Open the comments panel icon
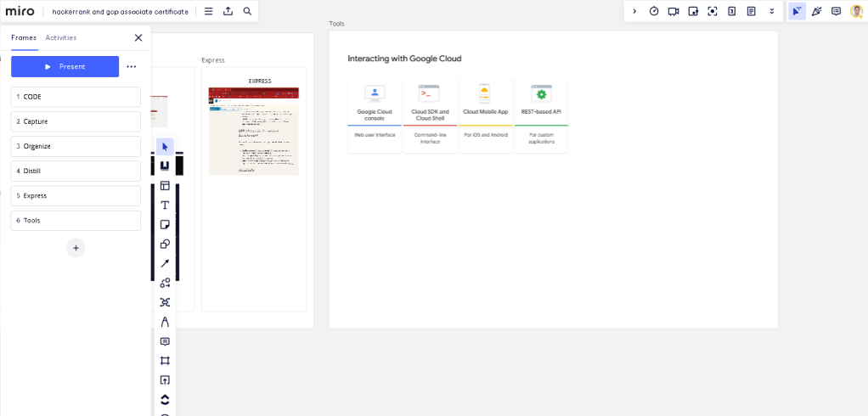 [x=836, y=11]
